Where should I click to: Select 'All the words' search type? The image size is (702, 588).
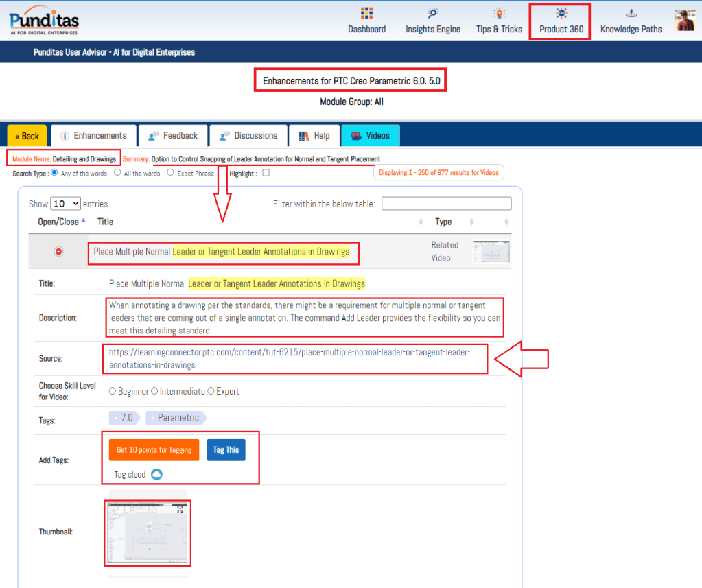[118, 173]
